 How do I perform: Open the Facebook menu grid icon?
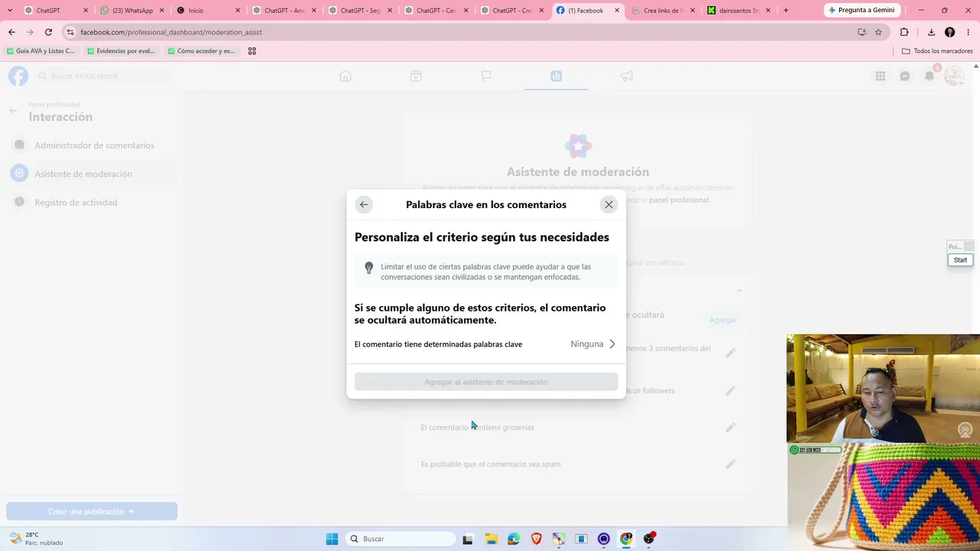click(x=880, y=76)
